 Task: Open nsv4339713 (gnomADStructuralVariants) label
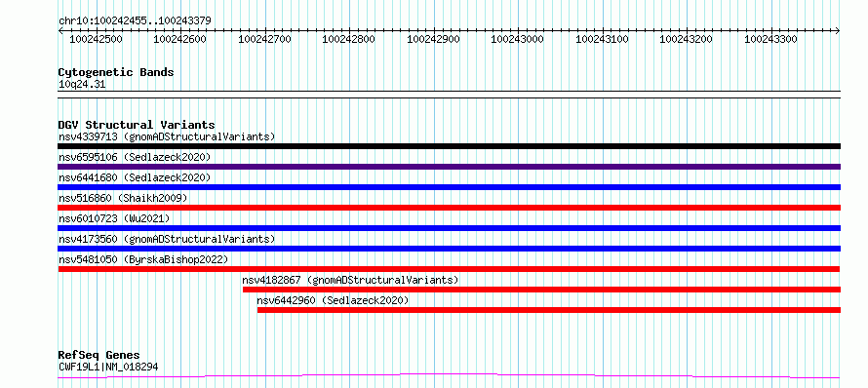click(167, 136)
